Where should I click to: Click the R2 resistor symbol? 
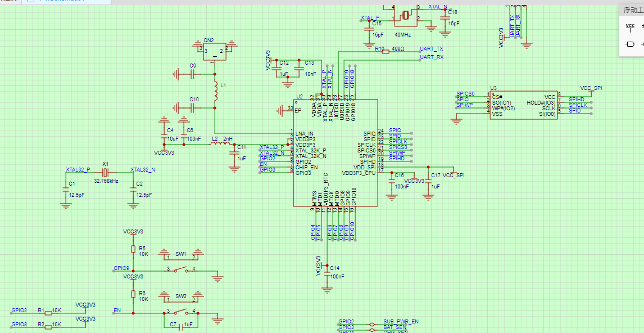click(48, 327)
